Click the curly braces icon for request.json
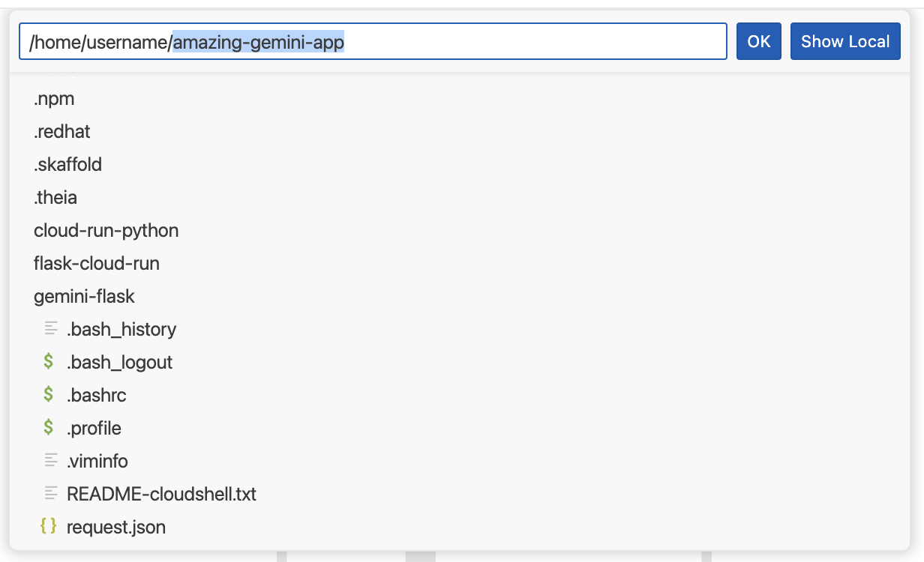The image size is (924, 562). [49, 526]
